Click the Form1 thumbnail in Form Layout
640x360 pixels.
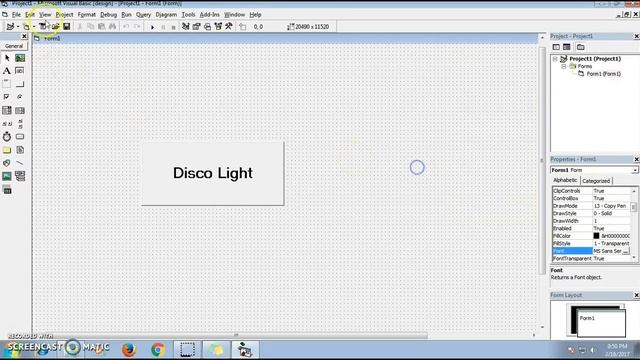[602, 322]
